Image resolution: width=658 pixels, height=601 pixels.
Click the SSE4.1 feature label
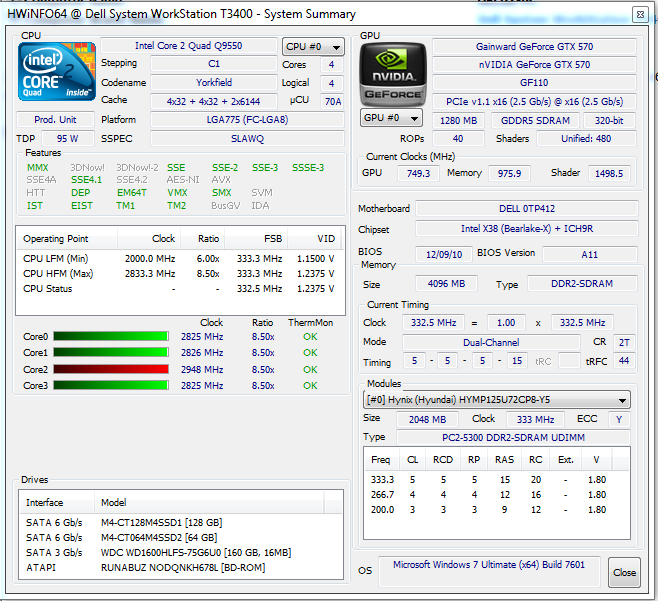[x=86, y=180]
